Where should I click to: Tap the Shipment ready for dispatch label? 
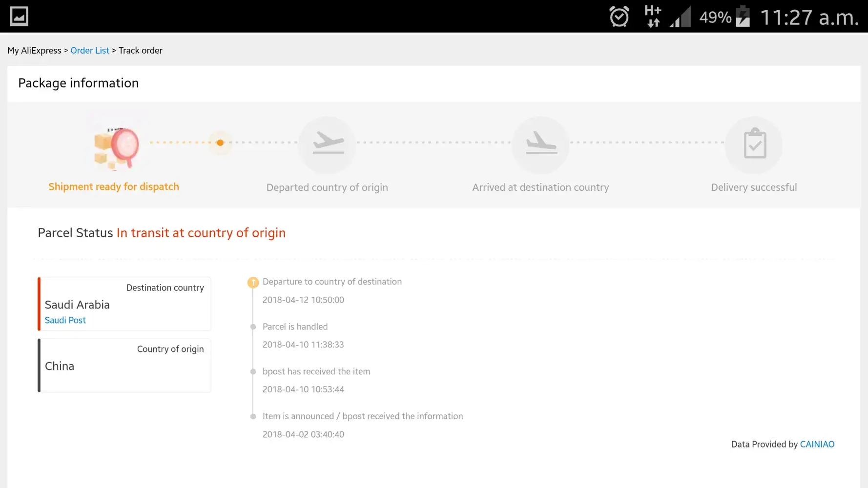[x=114, y=187]
